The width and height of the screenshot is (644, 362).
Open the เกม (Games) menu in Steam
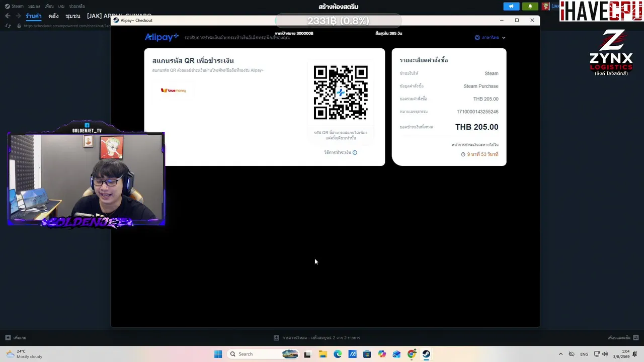(61, 6)
